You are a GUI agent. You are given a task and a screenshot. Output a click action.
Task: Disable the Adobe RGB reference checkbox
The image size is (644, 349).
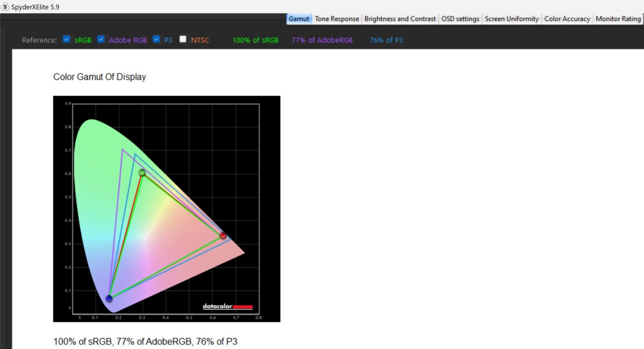pos(101,39)
